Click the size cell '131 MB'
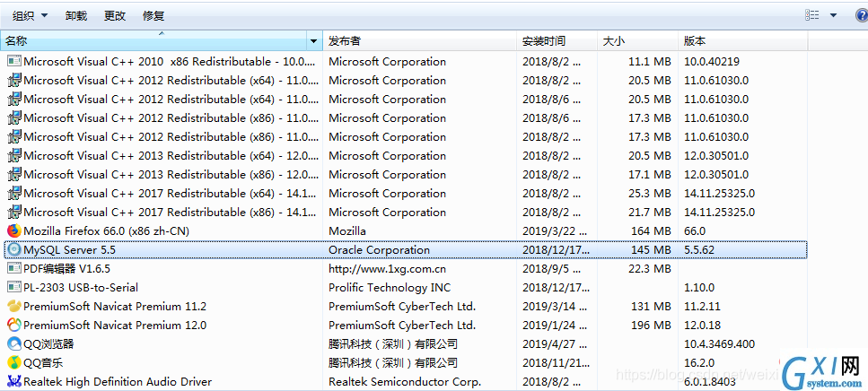This screenshot has width=868, height=391. point(651,306)
